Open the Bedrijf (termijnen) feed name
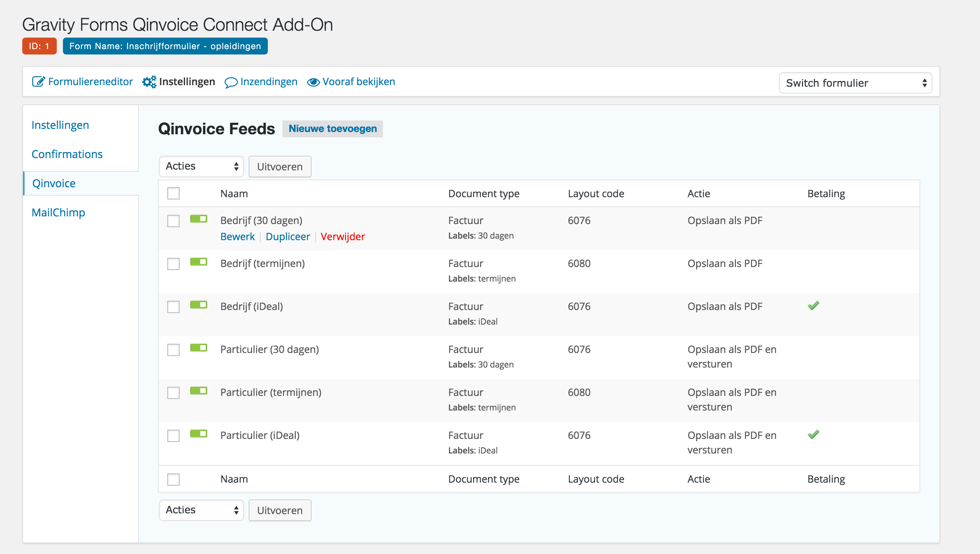 pos(262,264)
